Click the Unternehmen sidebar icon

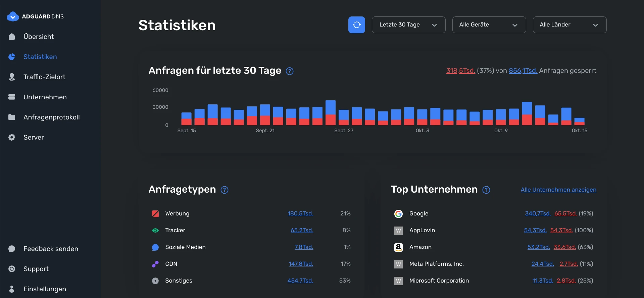[x=12, y=97]
